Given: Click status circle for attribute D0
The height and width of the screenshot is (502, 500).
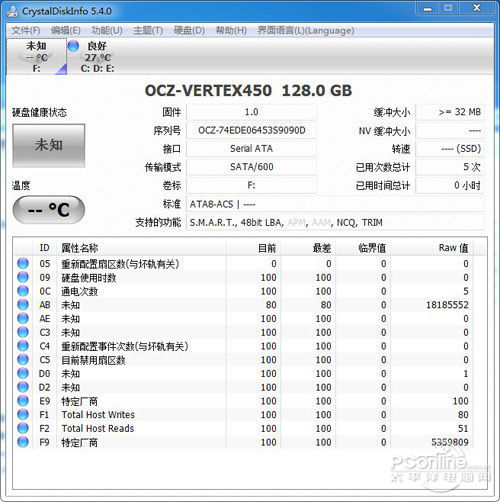Looking at the screenshot, I should tap(23, 373).
